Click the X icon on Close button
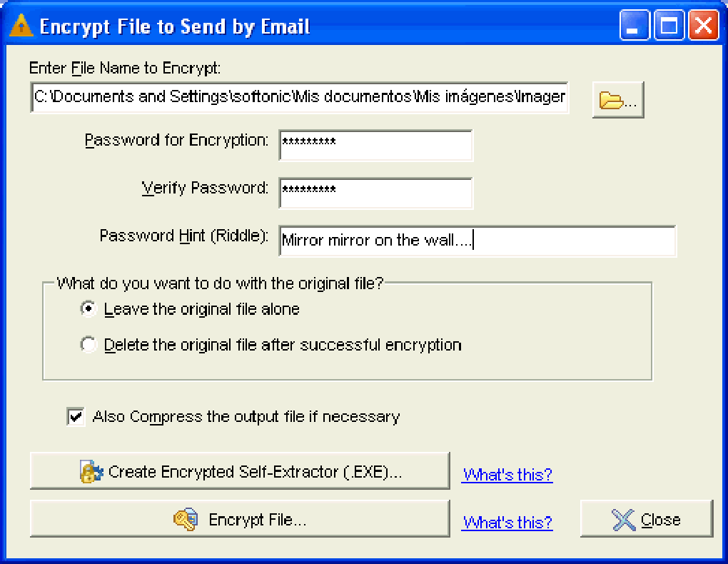Screen dimensions: 728x564 (x=623, y=520)
